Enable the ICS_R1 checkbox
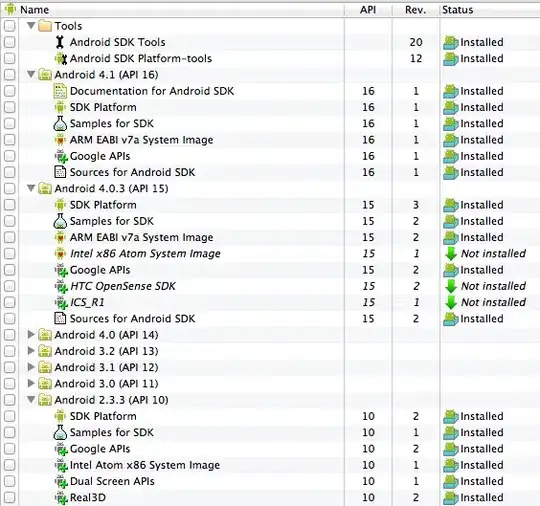This screenshot has height=506, width=540. click(10, 302)
